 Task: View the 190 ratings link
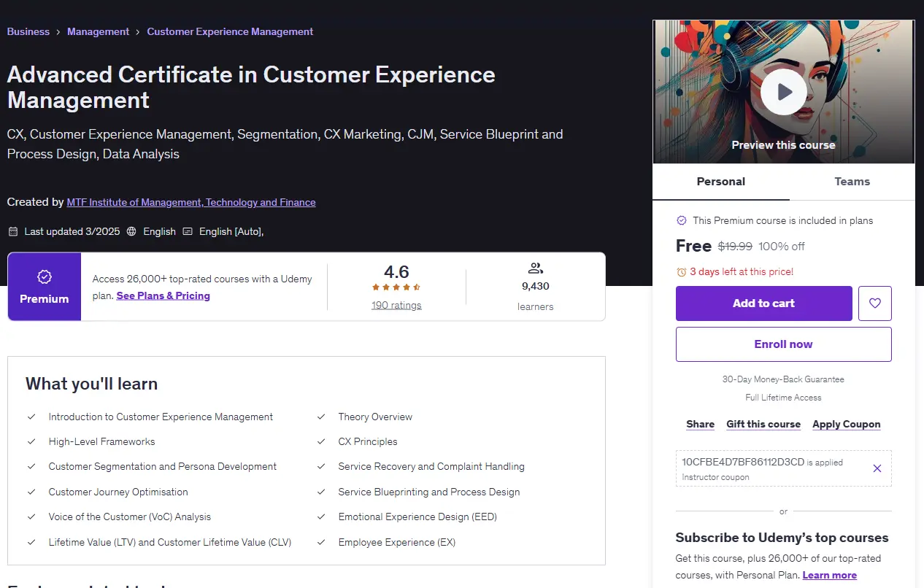[396, 305]
